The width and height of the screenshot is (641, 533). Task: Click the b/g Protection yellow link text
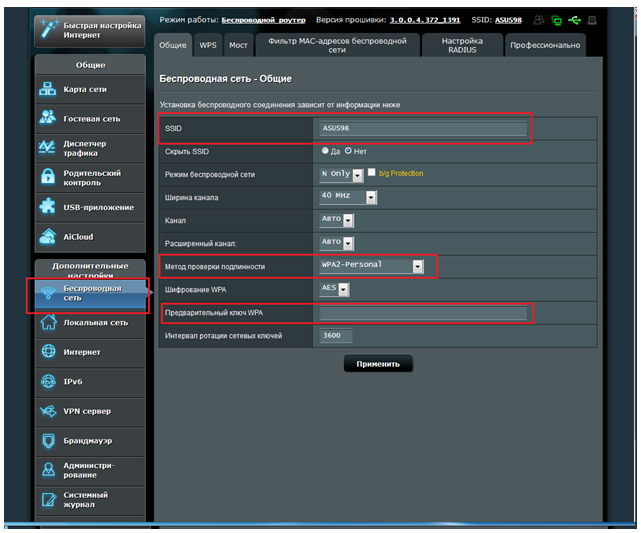(401, 173)
